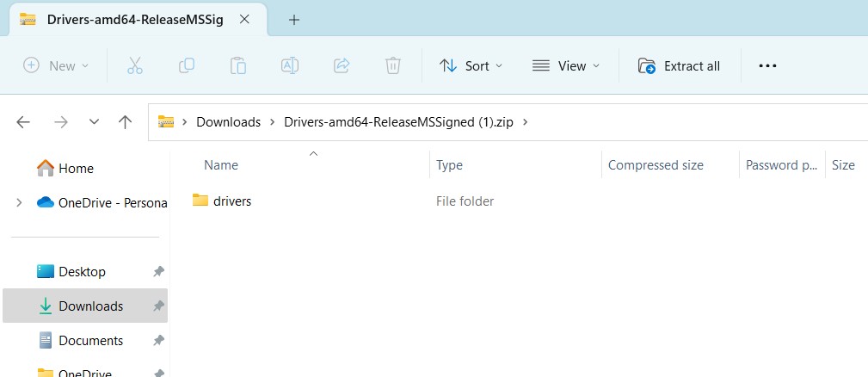
Task: Open the Sort options dropdown
Action: tap(471, 65)
